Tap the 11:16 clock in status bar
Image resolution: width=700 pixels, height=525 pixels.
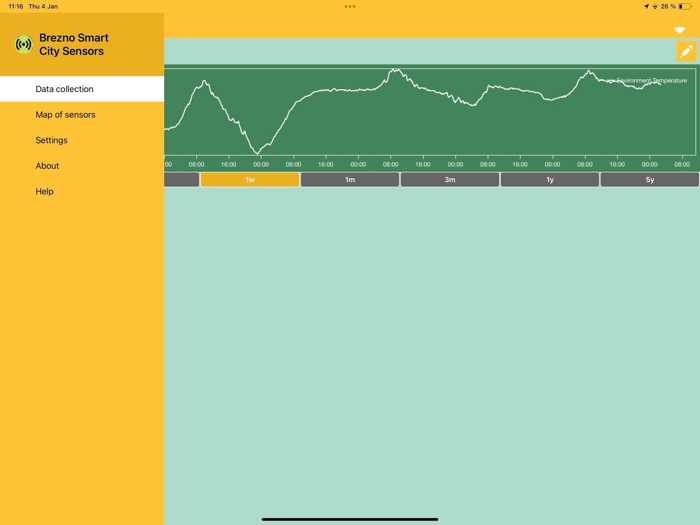[x=16, y=6]
